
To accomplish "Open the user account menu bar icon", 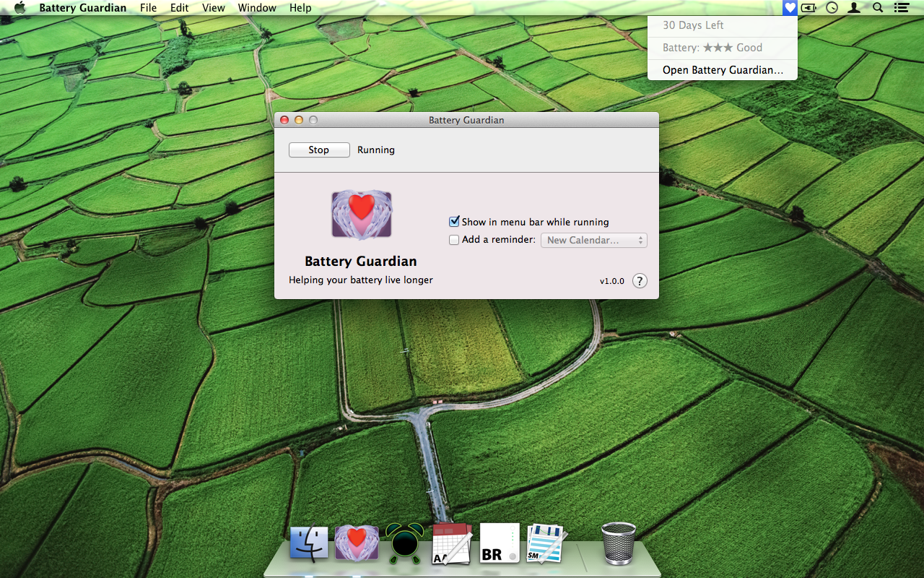I will 854,8.
